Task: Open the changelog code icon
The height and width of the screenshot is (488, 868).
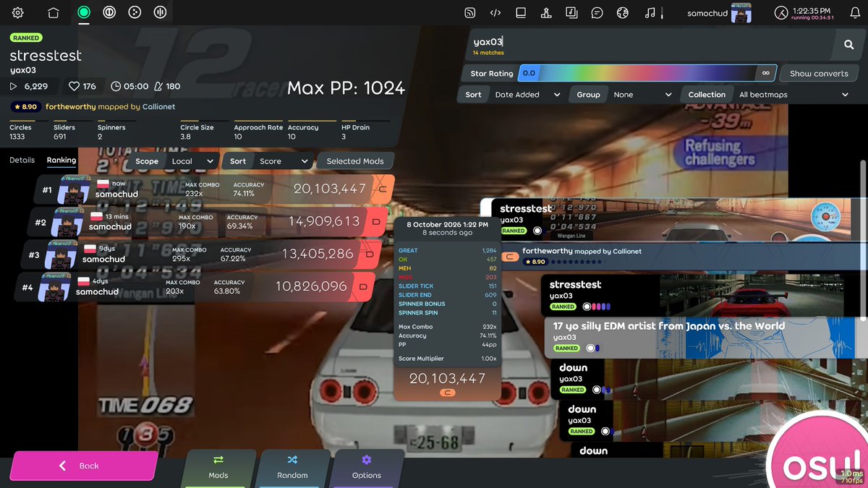Action: coord(495,13)
